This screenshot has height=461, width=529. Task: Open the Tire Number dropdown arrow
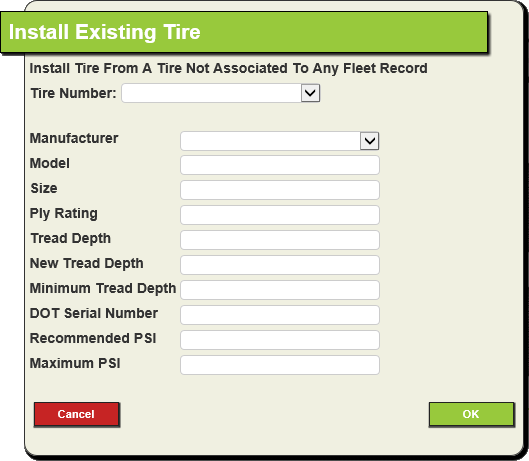[310, 93]
